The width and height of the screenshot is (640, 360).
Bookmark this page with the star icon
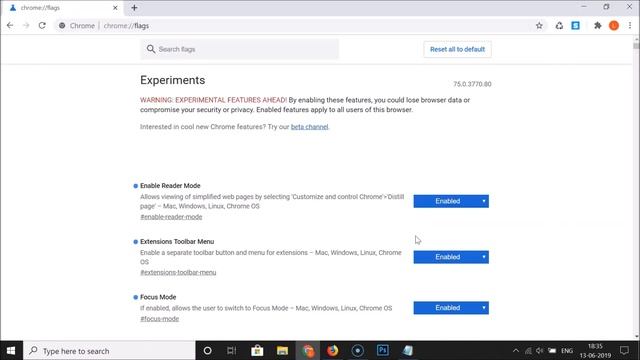[x=539, y=25]
